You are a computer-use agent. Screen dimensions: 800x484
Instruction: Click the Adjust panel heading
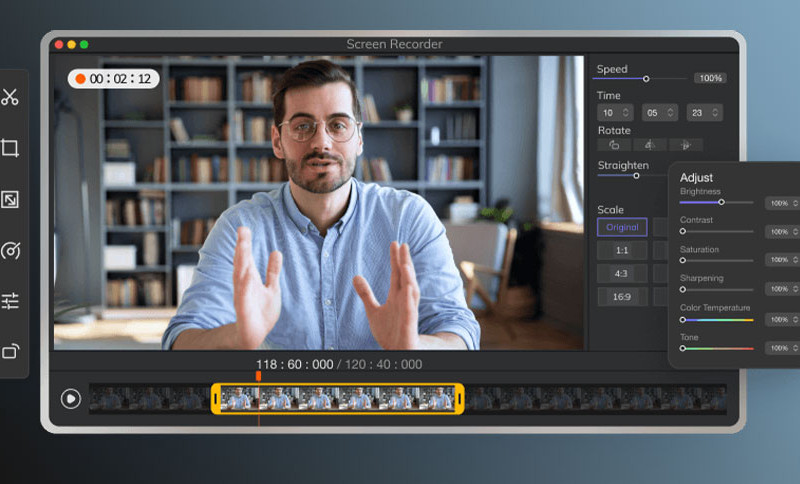pyautogui.click(x=696, y=177)
